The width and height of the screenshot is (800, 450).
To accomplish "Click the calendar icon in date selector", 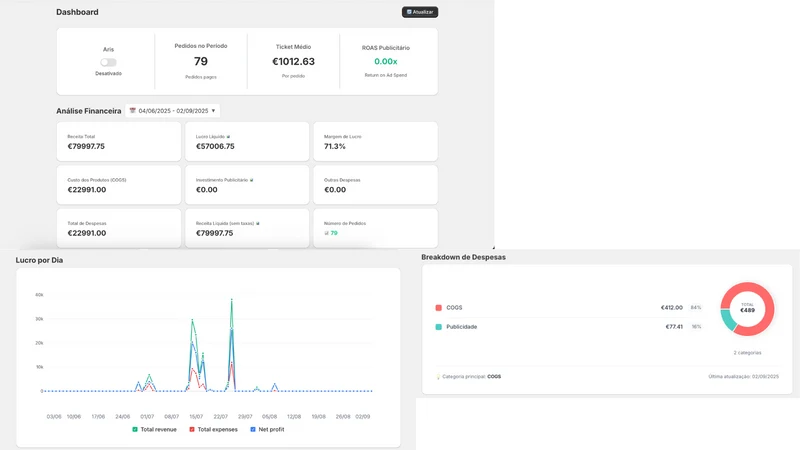I will pyautogui.click(x=133, y=111).
